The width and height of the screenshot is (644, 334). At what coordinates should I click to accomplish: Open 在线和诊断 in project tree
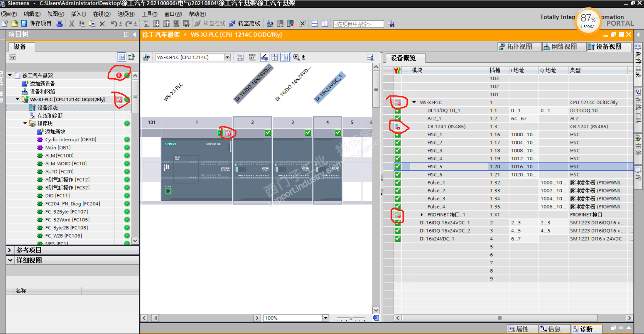pyautogui.click(x=50, y=116)
